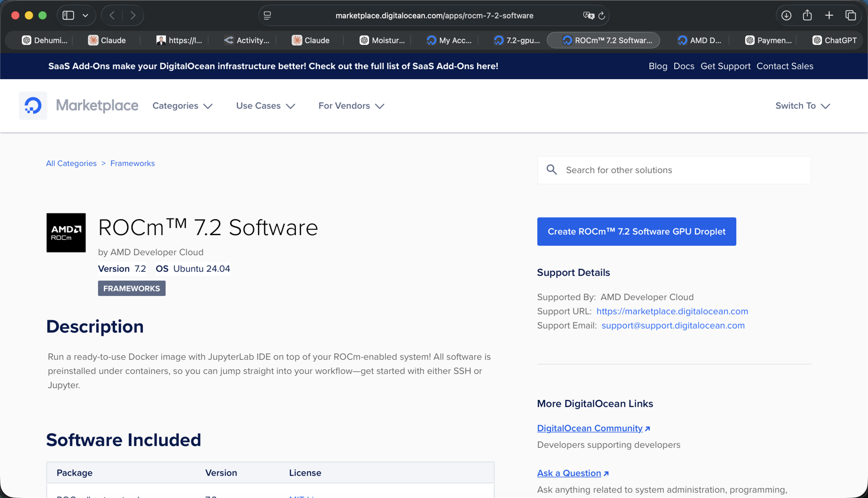This screenshot has width=868, height=498.
Task: Switch to the Dehumi... tab
Action: click(x=45, y=40)
